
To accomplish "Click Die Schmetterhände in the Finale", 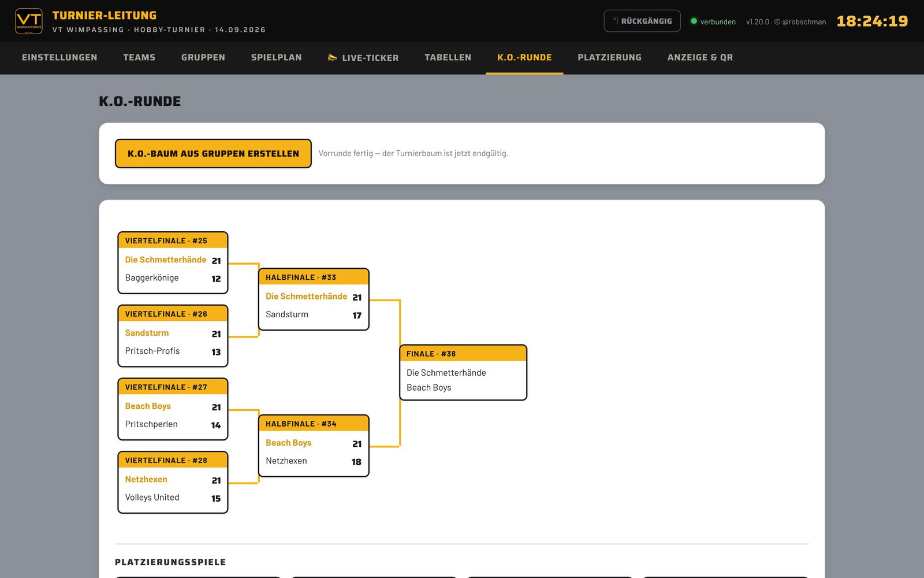I will pyautogui.click(x=446, y=373).
